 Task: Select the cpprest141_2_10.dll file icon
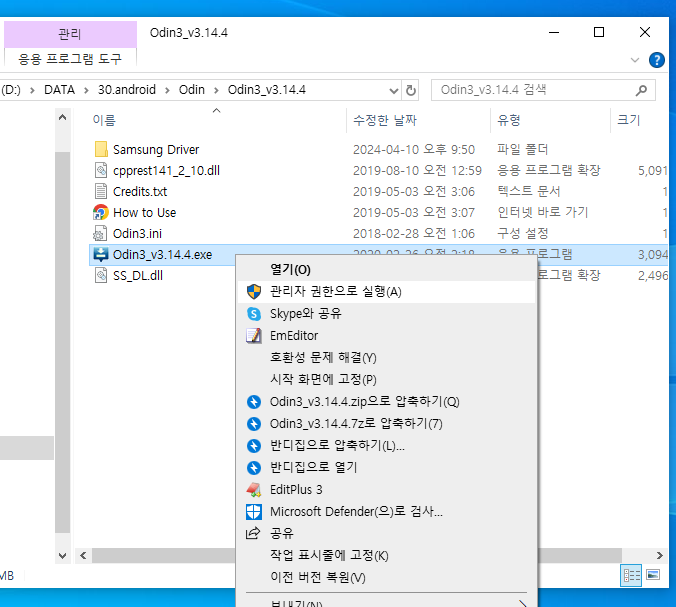coord(101,170)
